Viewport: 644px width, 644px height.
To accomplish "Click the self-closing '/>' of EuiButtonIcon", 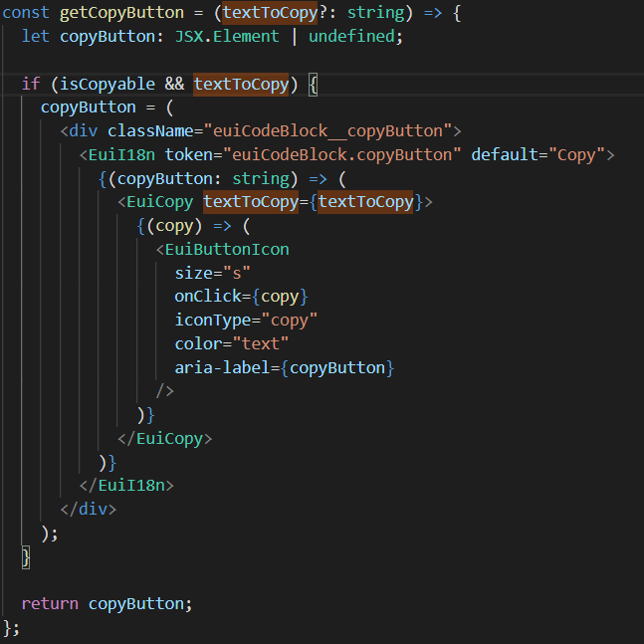I will tap(164, 391).
